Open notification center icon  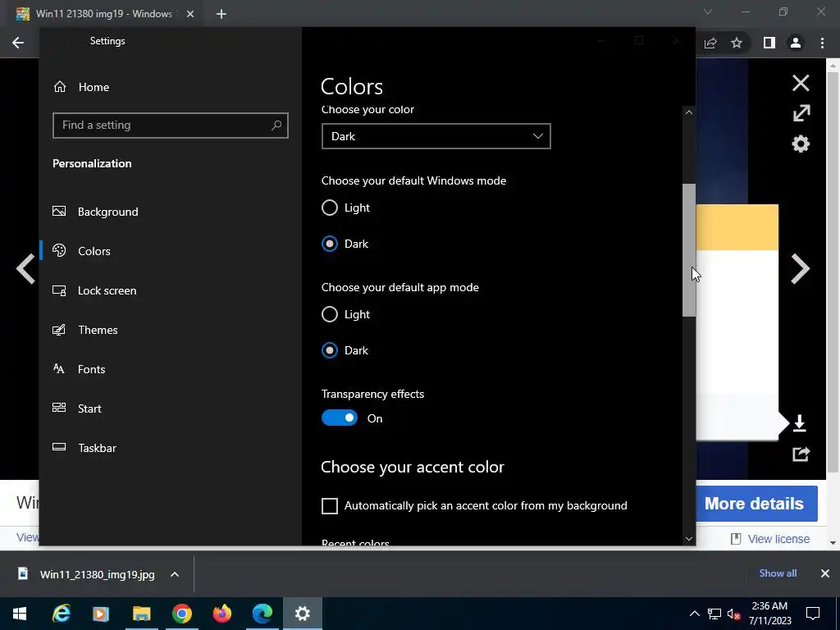pos(813,614)
